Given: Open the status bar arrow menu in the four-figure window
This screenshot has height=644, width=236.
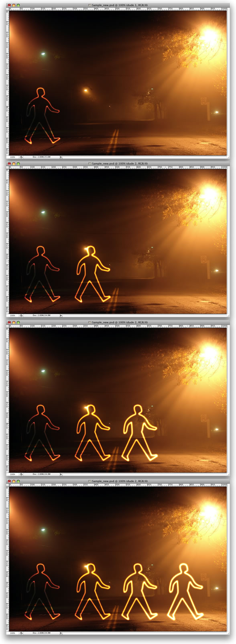Looking at the screenshot, I should click(x=61, y=633).
